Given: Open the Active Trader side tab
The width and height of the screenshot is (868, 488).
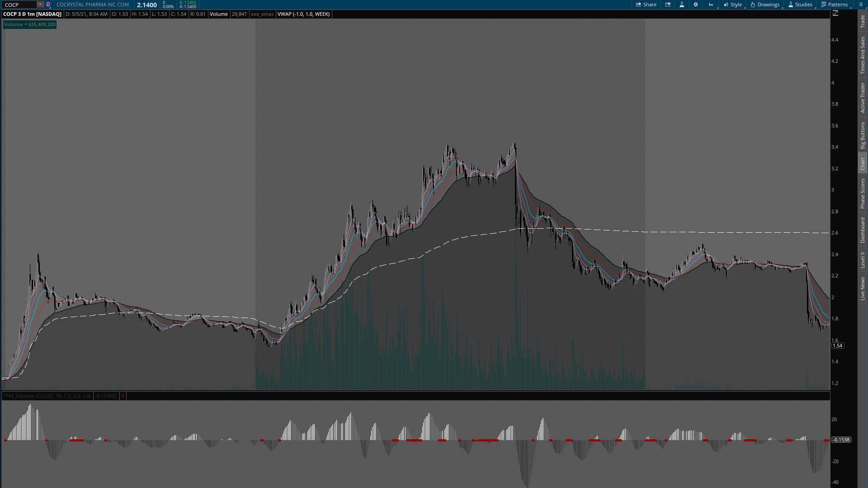Looking at the screenshot, I should [863, 98].
